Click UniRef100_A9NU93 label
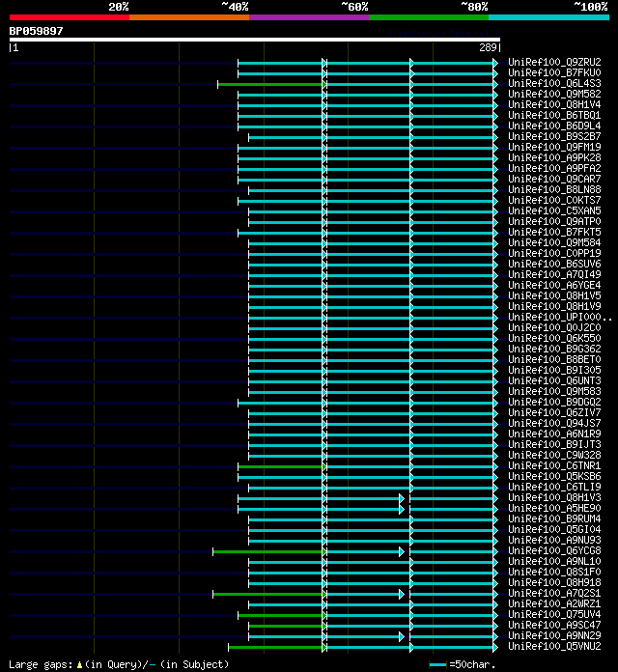The width and height of the screenshot is (618, 672). (554, 541)
